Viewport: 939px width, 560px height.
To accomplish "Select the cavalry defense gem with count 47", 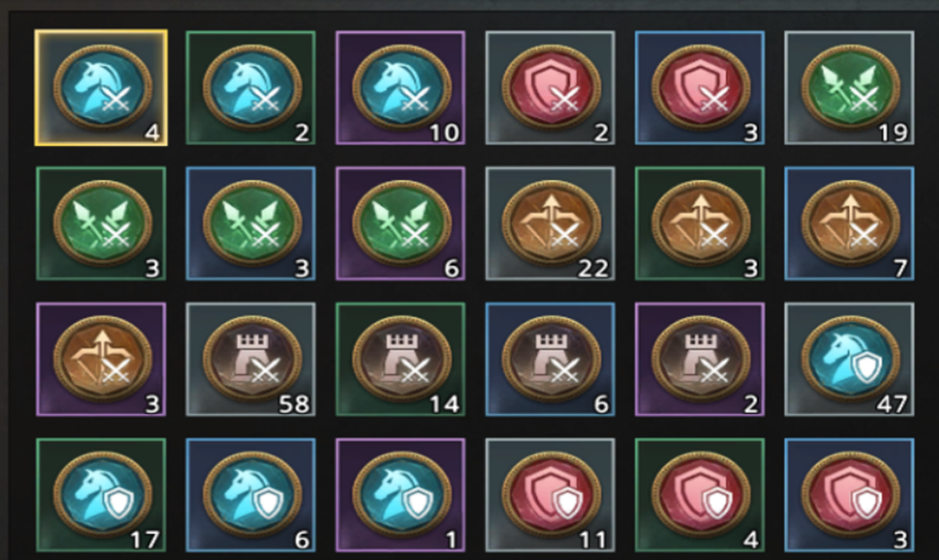I will pos(850,359).
